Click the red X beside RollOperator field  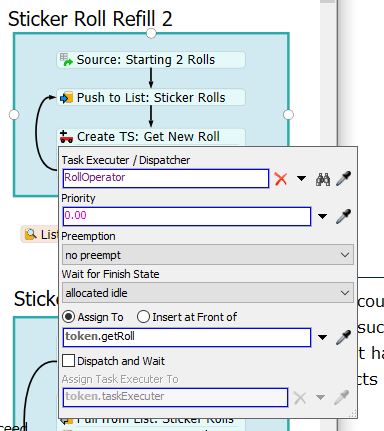click(x=281, y=179)
